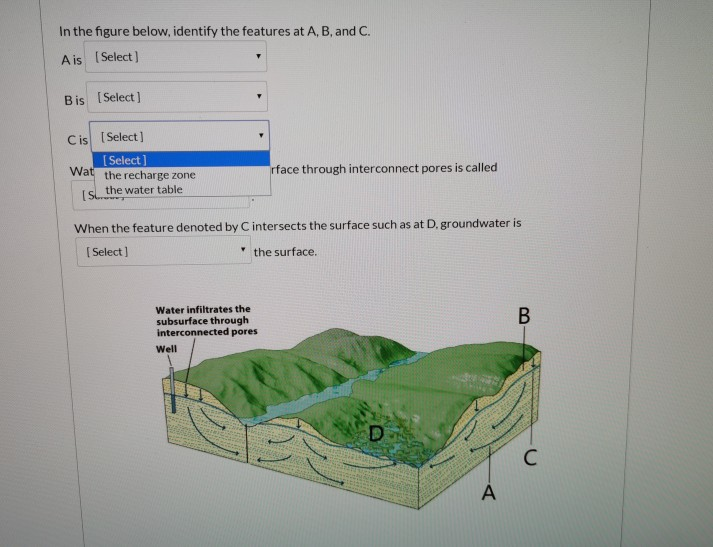Click the arrow of the 'A is' dropdown
Screen dimensions: 713x547
click(x=258, y=56)
